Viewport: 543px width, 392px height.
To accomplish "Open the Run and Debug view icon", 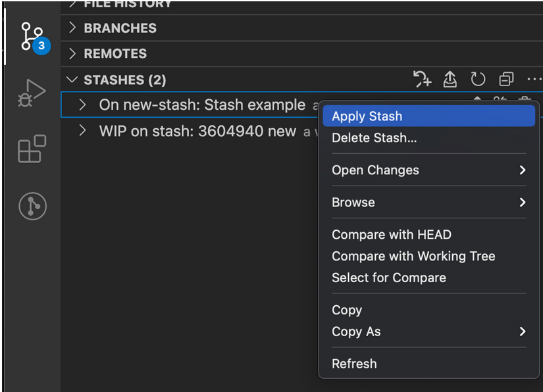I will click(32, 93).
